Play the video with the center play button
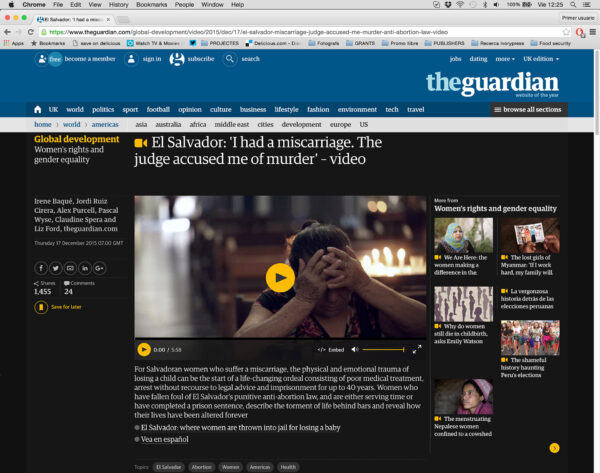 point(280,278)
